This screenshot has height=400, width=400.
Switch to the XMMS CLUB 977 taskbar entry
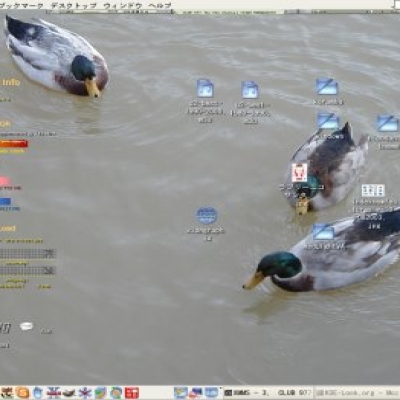[x=268, y=393]
